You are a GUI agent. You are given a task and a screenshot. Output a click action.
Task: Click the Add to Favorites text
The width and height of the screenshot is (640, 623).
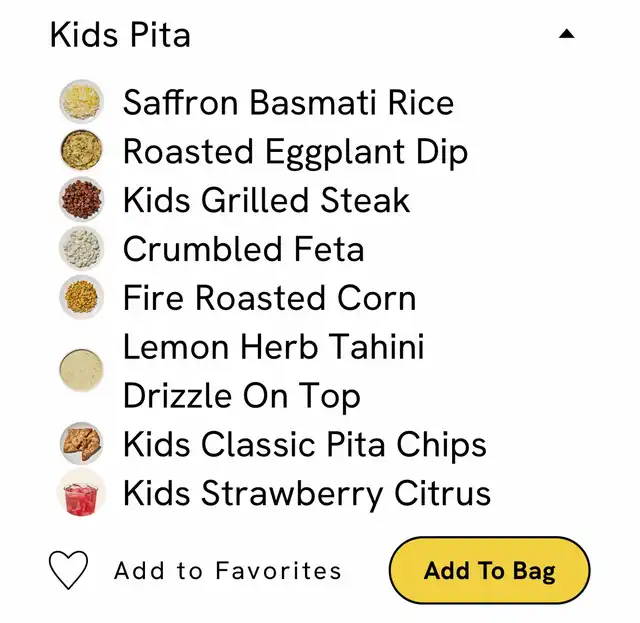228,571
